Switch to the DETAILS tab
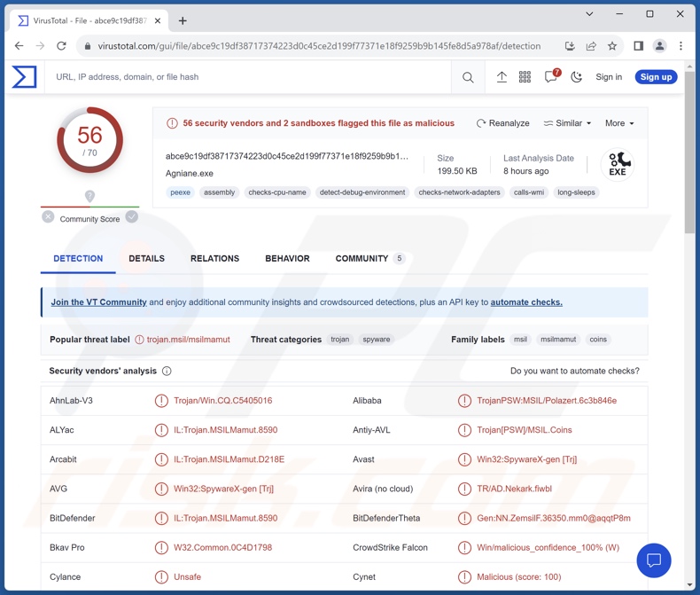The image size is (700, 595). point(146,259)
